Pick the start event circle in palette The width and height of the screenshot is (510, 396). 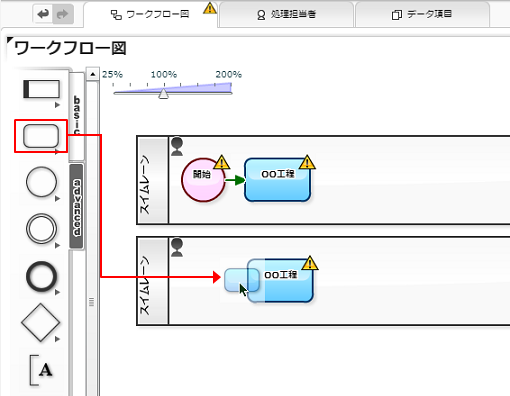coord(41,182)
